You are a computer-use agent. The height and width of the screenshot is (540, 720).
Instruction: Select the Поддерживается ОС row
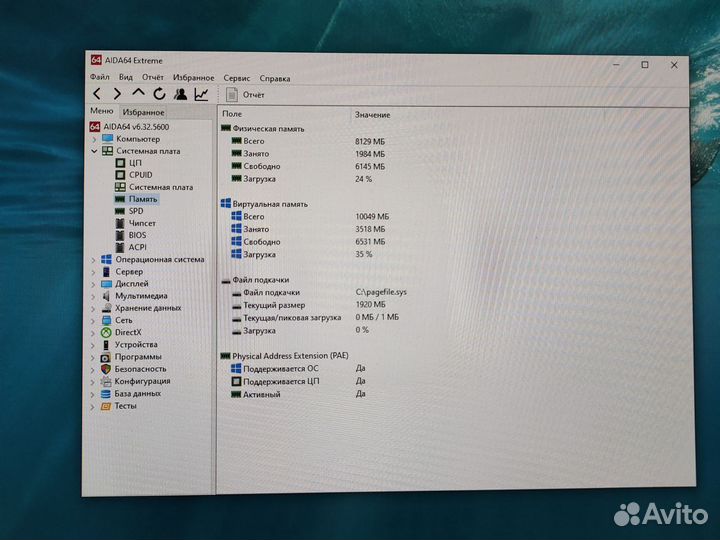click(298, 369)
